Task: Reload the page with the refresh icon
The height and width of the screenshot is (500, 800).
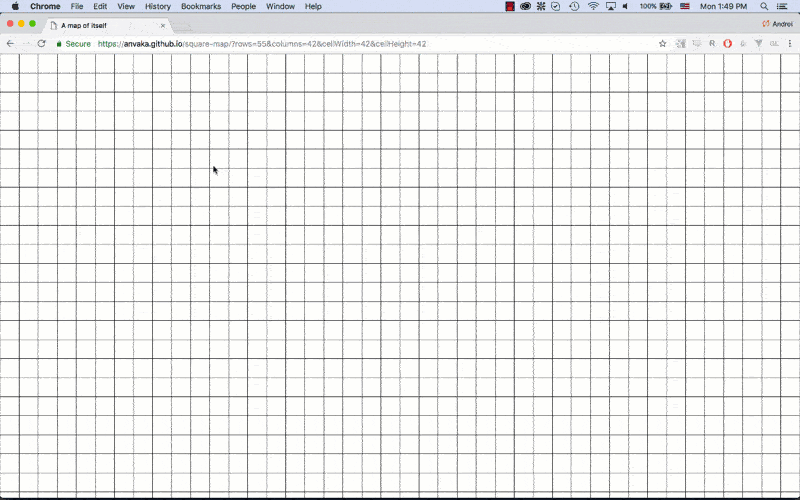Action: (41, 44)
